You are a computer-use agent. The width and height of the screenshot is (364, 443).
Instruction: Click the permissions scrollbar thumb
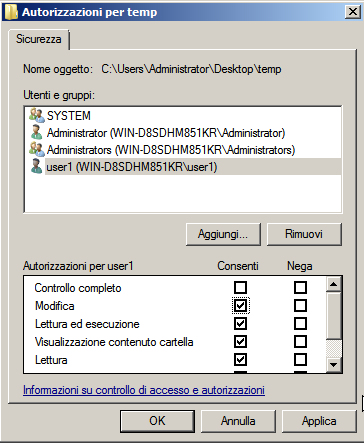(x=333, y=315)
